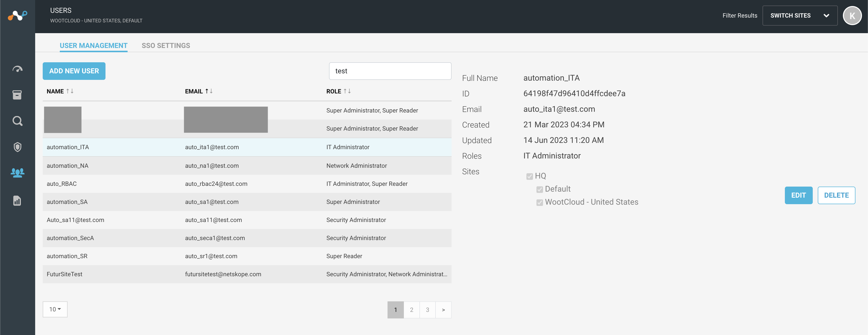Go to the next results page arrow

(444, 310)
